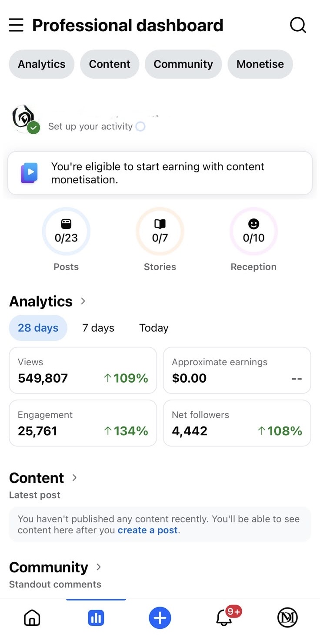Tap the blue plus create button
320x644 pixels.
coord(160,618)
